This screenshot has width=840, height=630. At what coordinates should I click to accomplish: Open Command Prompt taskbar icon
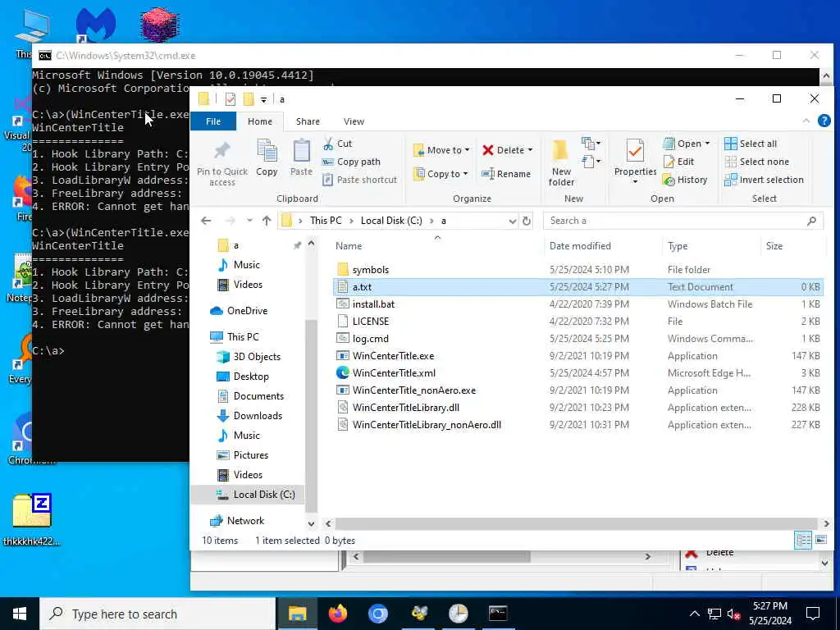pyautogui.click(x=498, y=614)
